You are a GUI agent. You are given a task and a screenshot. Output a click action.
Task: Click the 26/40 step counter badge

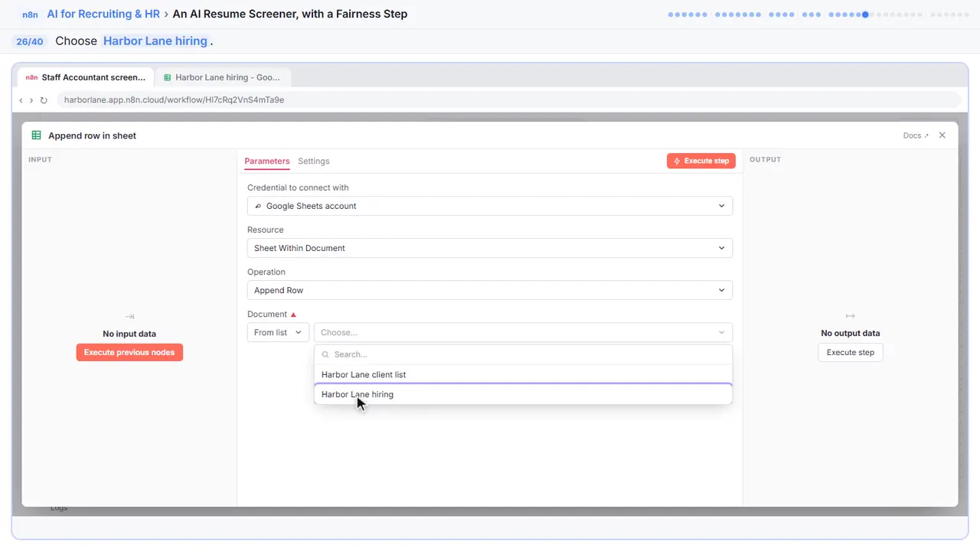tap(30, 41)
